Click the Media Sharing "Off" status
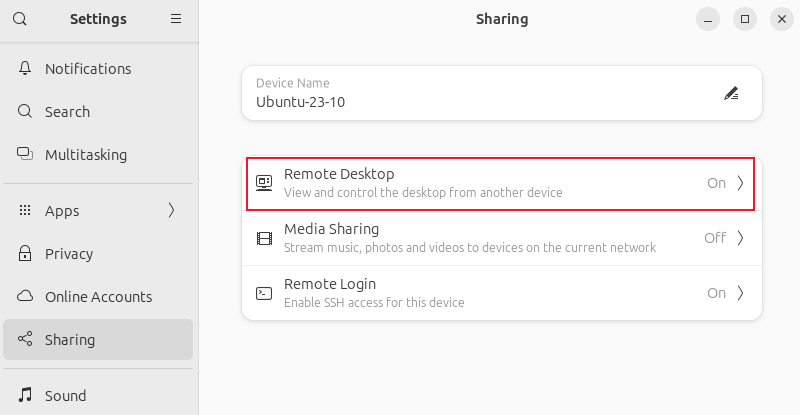The width and height of the screenshot is (800, 415). pos(714,238)
